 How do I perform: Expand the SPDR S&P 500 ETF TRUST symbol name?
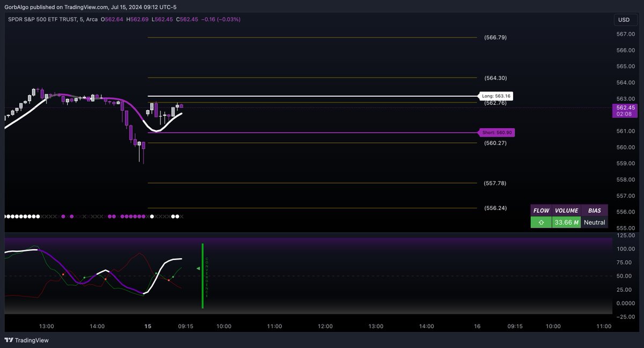point(43,19)
